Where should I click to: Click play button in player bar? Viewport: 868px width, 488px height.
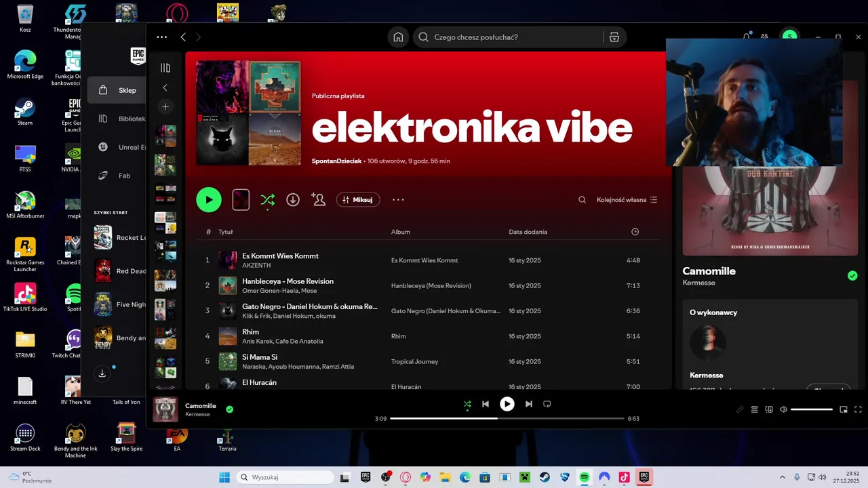tap(507, 404)
